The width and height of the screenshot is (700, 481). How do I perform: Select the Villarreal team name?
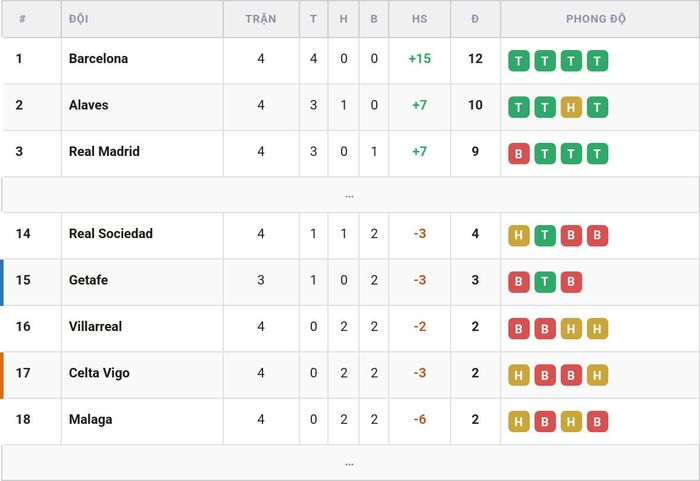(x=95, y=326)
